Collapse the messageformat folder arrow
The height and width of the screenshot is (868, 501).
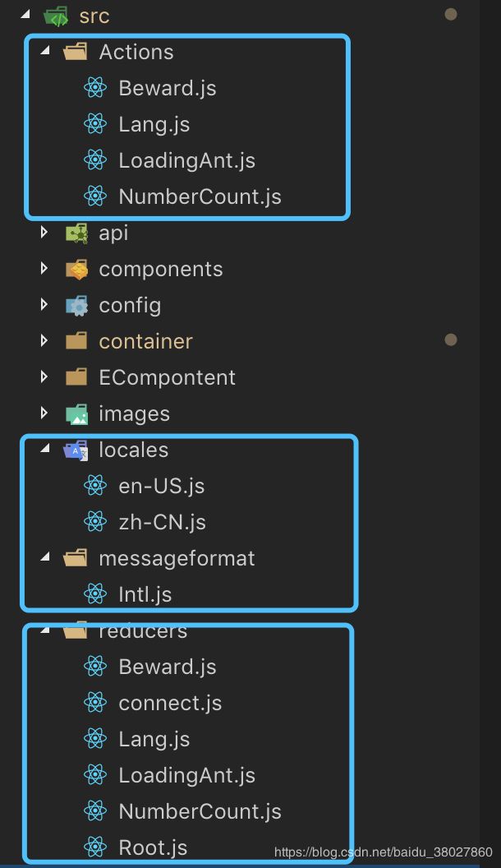pyautogui.click(x=45, y=557)
